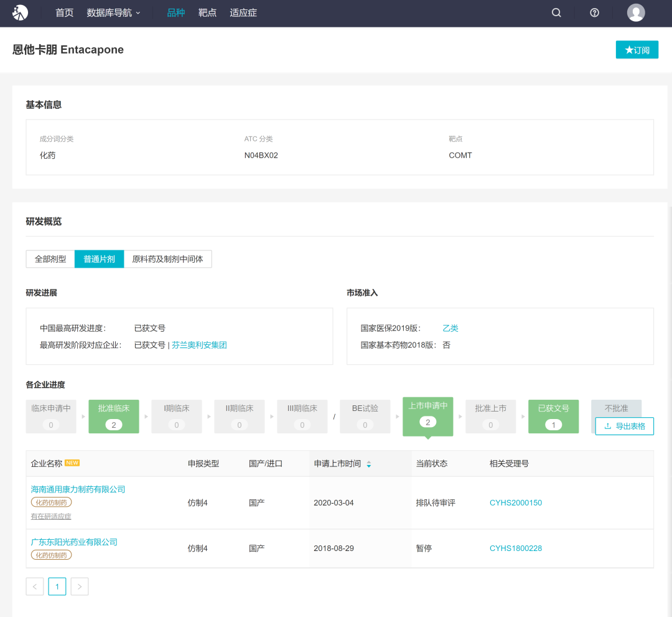
Task: Click the 导出表格 export button
Action: (x=625, y=426)
